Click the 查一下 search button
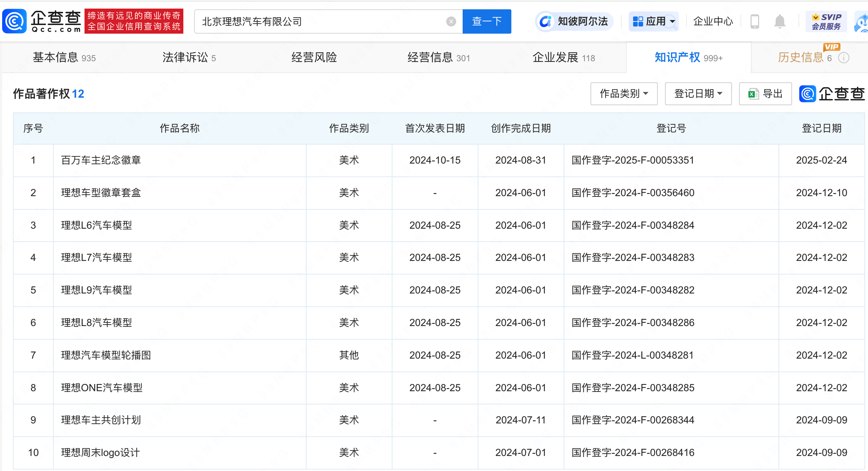Image resolution: width=868 pixels, height=471 pixels. point(487,21)
